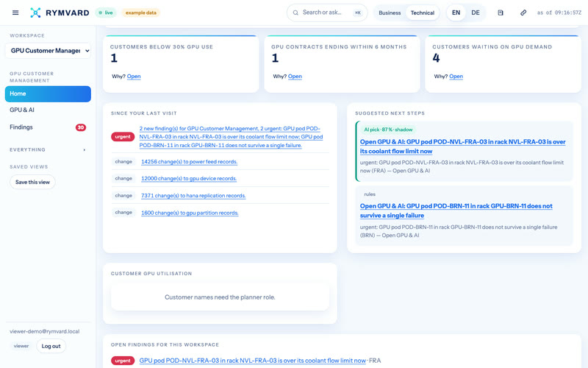Open why for Customers waiting on GPU demand
Screen dimensions: 588x368
pos(456,77)
